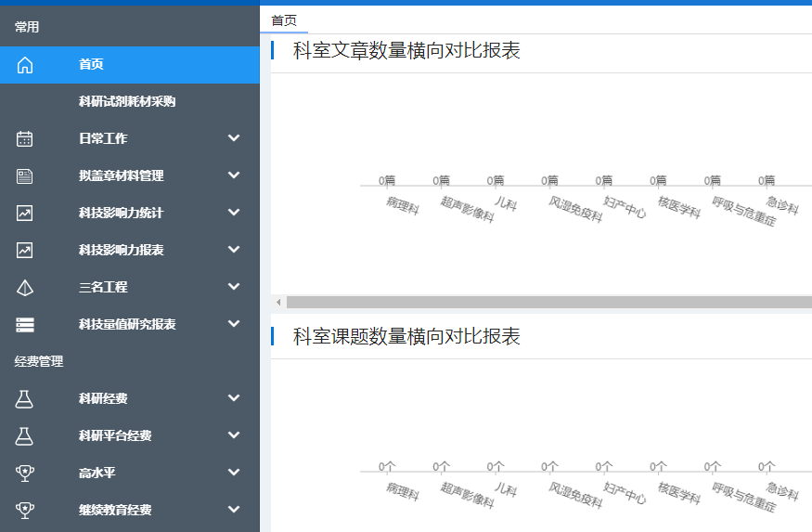The image size is (812, 532).
Task: Open 科研试剂耗材采购 menu item
Action: pos(127,102)
